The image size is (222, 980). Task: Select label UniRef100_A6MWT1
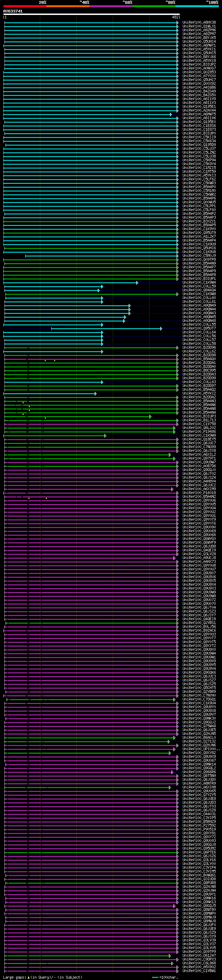tap(199, 45)
